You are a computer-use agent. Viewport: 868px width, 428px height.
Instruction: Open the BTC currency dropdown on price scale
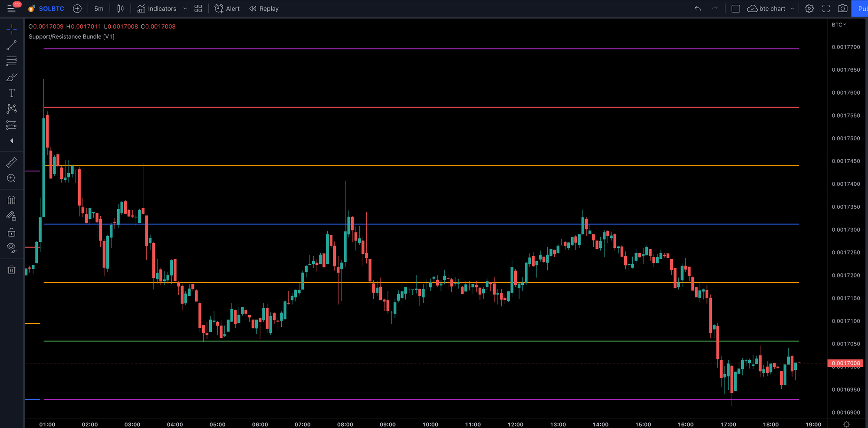(x=839, y=25)
